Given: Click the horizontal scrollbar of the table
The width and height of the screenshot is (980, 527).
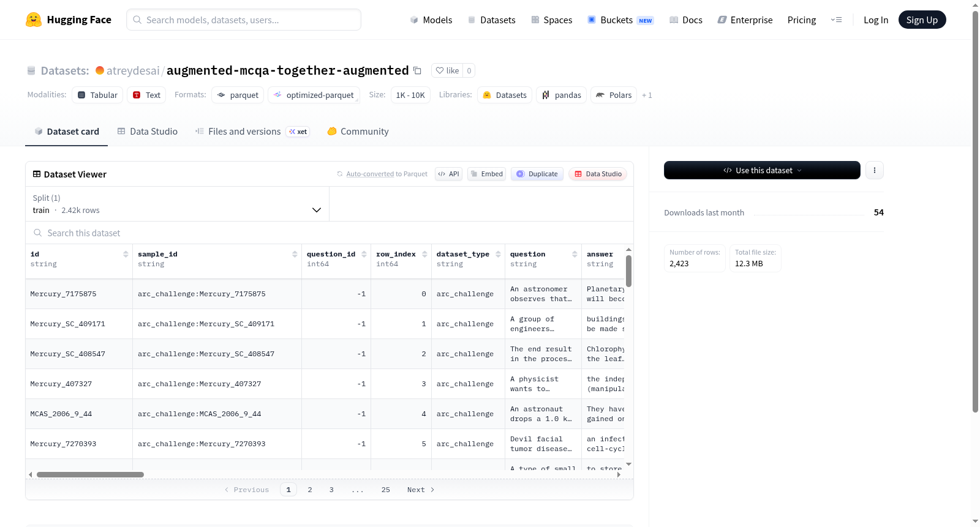Looking at the screenshot, I should [x=90, y=474].
